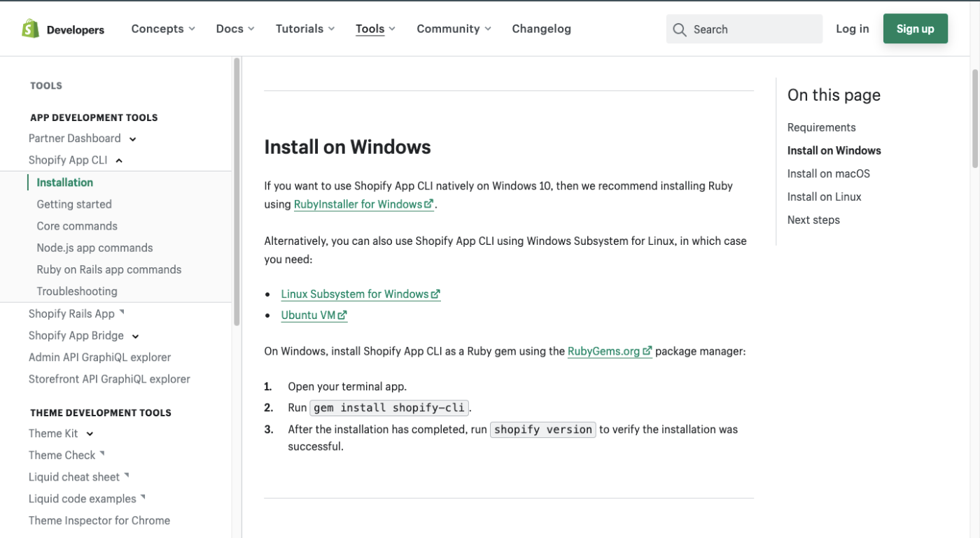Collapse the Shopify App CLI section
This screenshot has width=980, height=538.
click(x=119, y=161)
